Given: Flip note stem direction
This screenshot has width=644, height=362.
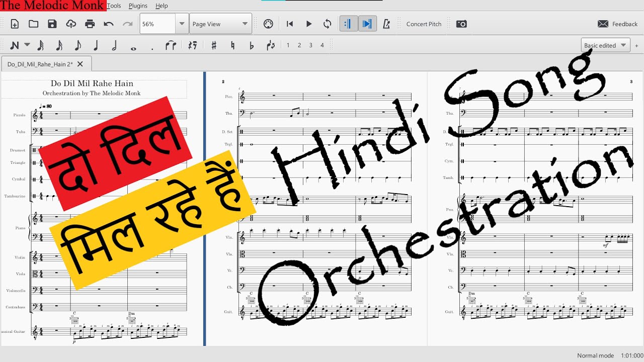Looking at the screenshot, I should tap(271, 45).
